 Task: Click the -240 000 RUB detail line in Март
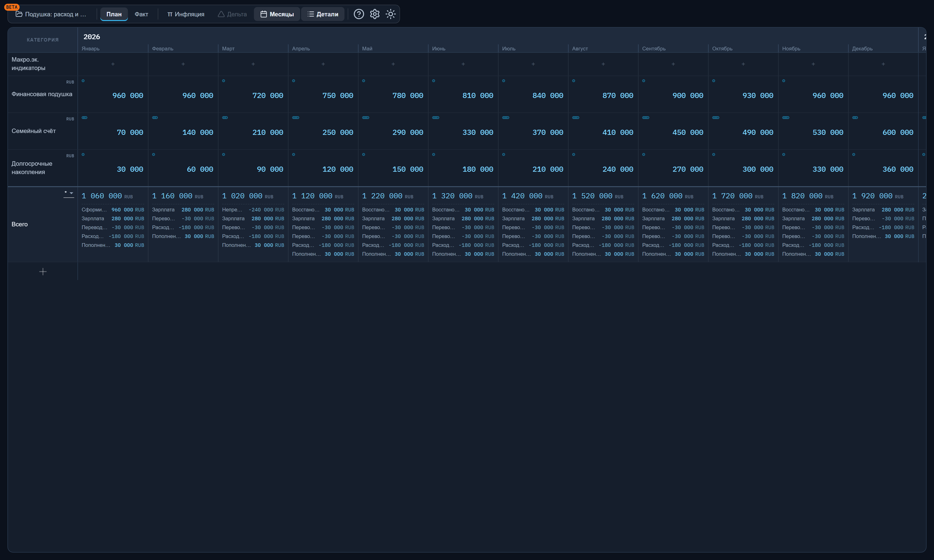coord(253,210)
